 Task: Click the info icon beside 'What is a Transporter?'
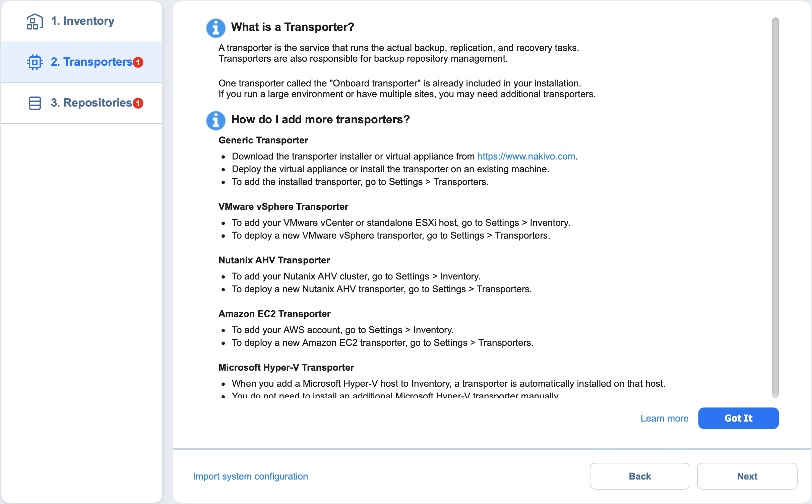pyautogui.click(x=215, y=28)
